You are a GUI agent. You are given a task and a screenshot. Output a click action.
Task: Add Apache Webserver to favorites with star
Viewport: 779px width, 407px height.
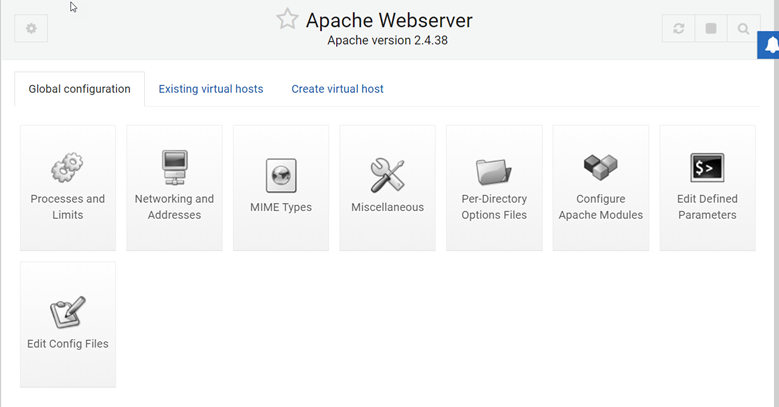click(288, 20)
